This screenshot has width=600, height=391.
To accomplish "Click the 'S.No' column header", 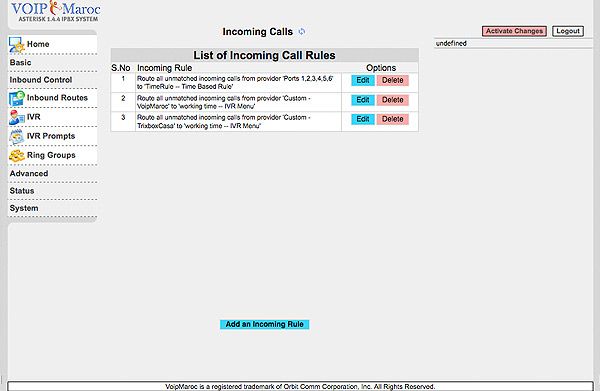I will [121, 68].
